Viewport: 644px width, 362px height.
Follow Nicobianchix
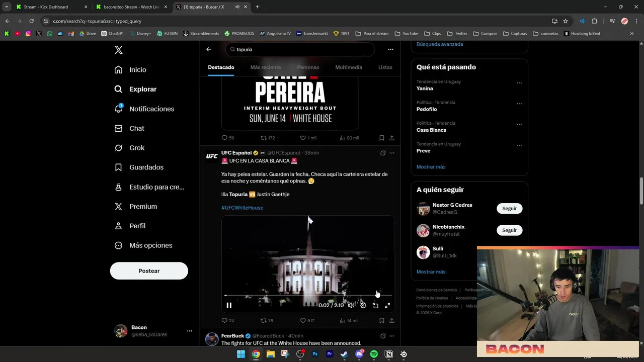[x=509, y=230]
